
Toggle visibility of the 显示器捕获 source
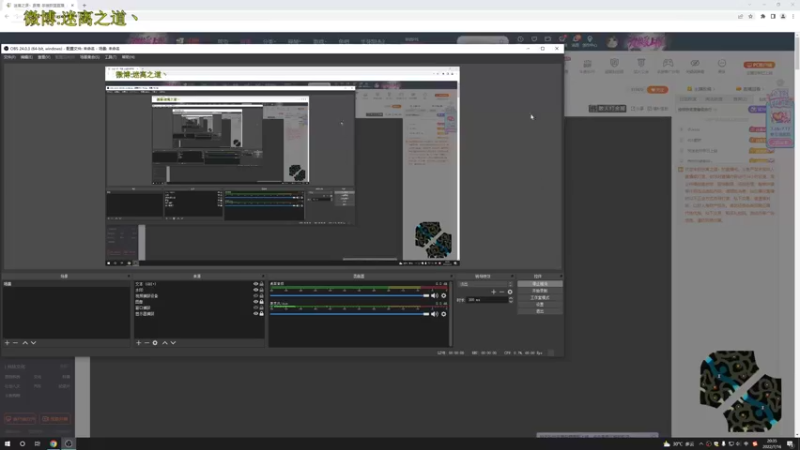click(256, 314)
